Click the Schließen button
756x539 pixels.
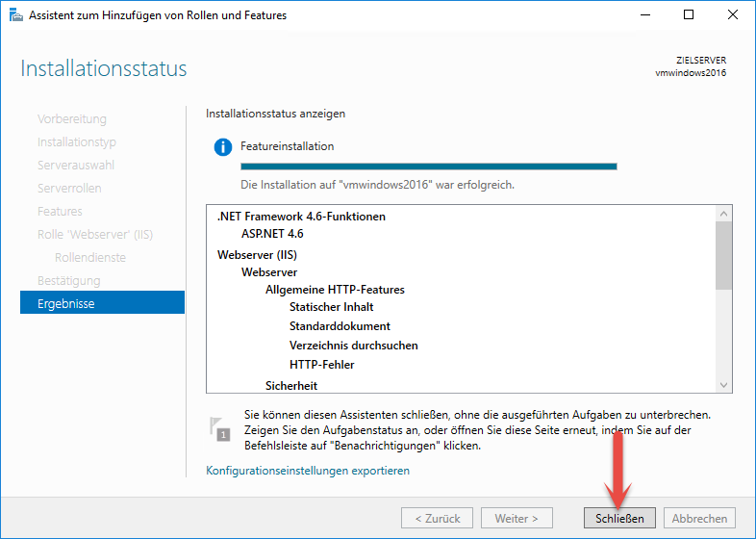point(618,518)
